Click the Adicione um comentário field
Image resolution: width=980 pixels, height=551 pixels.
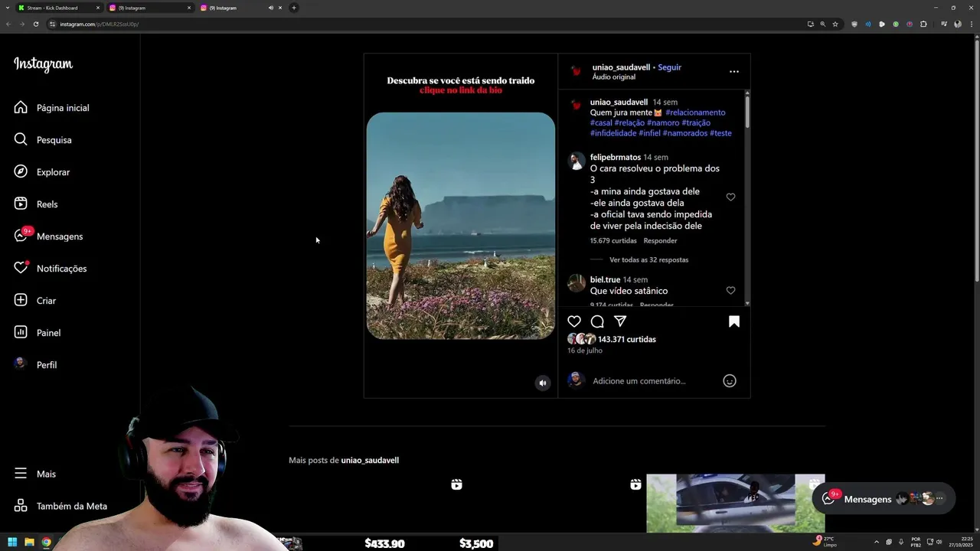pyautogui.click(x=639, y=381)
